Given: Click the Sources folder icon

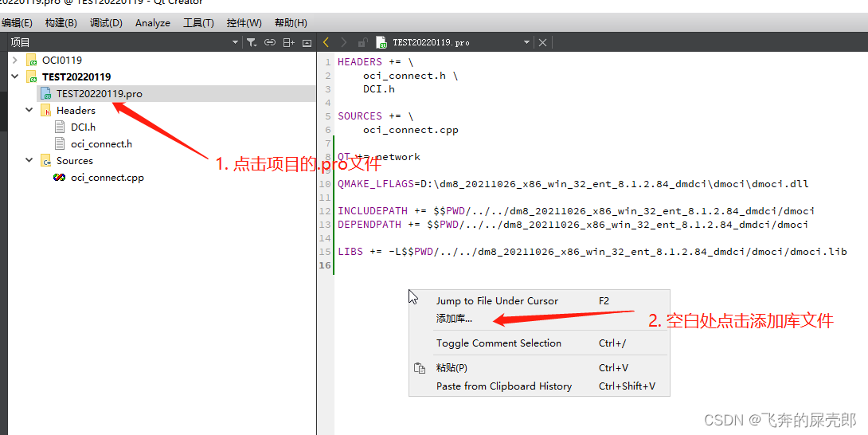Looking at the screenshot, I should [46, 161].
